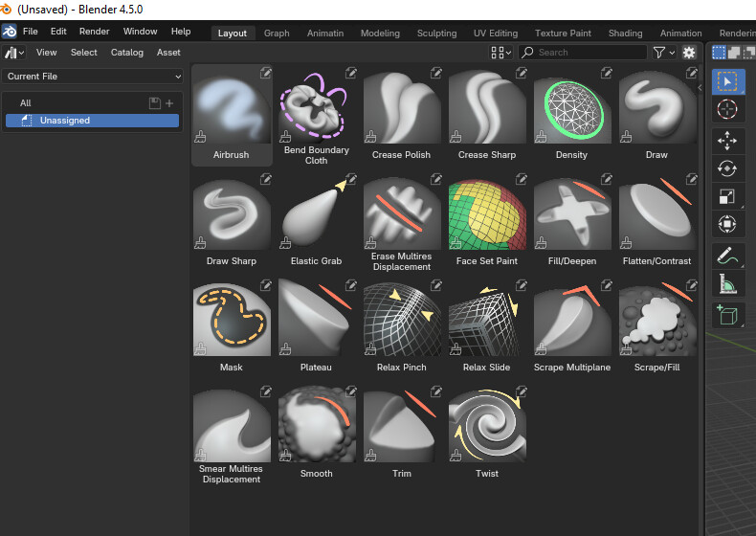Choose the Relax Pinch brush
This screenshot has width=756, height=536.
[402, 327]
